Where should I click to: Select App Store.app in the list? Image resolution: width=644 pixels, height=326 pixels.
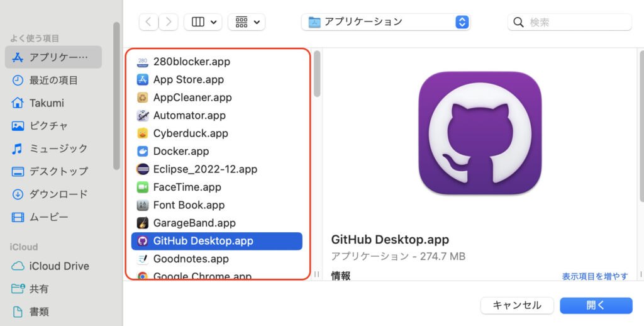[217, 80]
